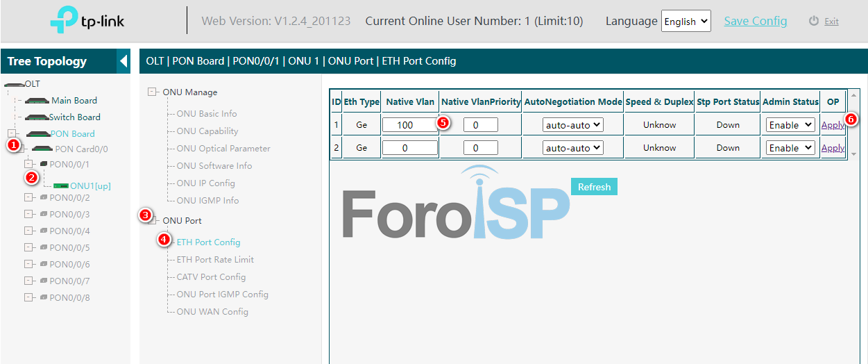Click Apply link for port 1

(833, 125)
